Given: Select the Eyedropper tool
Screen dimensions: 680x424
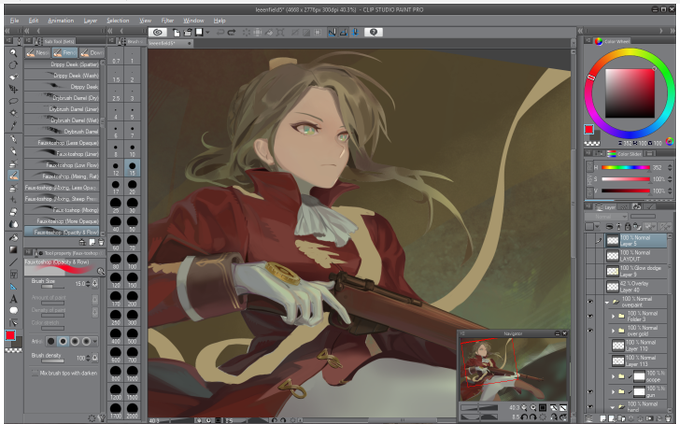Looking at the screenshot, I should tap(13, 125).
